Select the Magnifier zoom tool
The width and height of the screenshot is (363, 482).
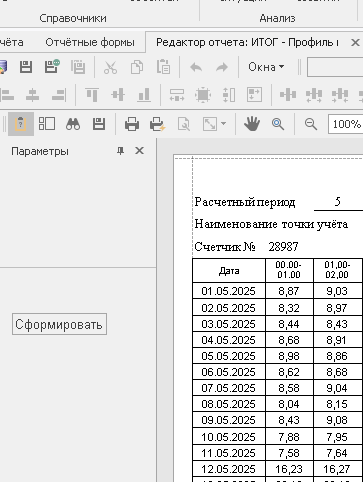278,124
